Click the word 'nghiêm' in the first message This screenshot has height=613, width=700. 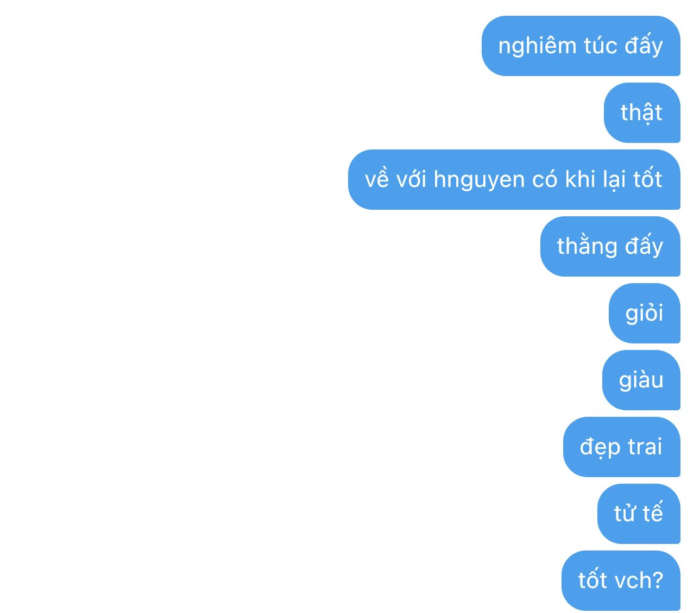529,47
